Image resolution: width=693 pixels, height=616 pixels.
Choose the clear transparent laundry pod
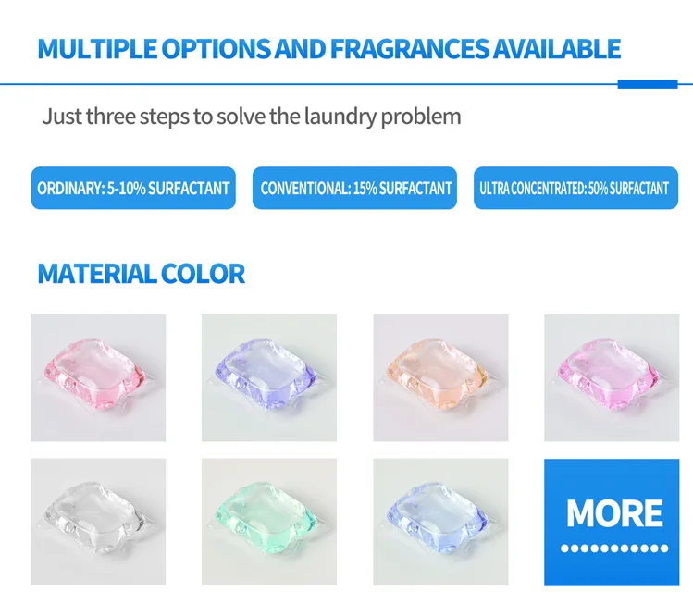pyautogui.click(x=98, y=522)
